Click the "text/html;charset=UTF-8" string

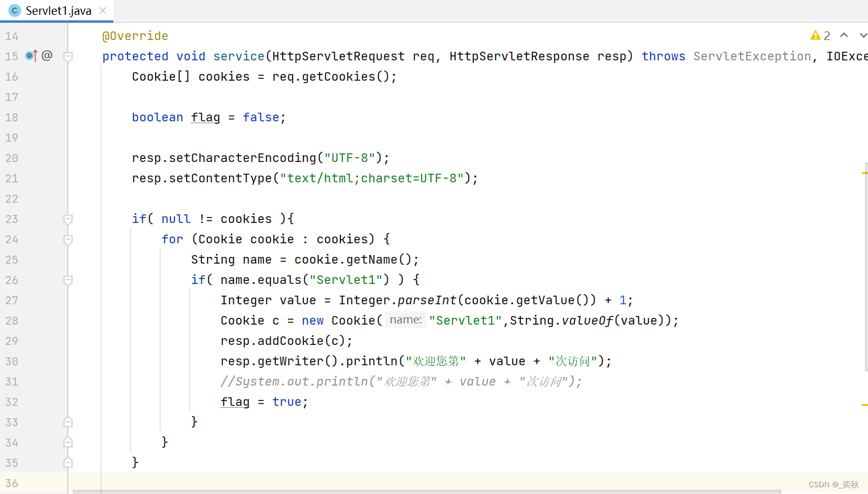372,178
